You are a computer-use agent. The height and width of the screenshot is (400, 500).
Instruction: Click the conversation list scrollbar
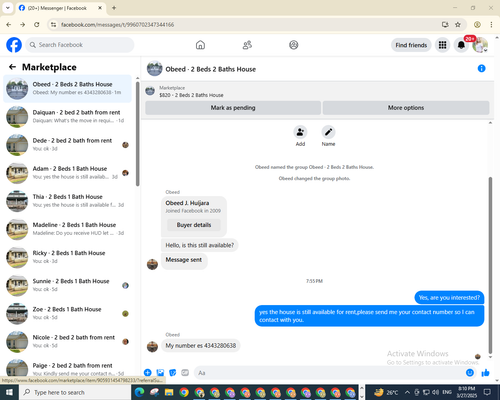point(137,133)
